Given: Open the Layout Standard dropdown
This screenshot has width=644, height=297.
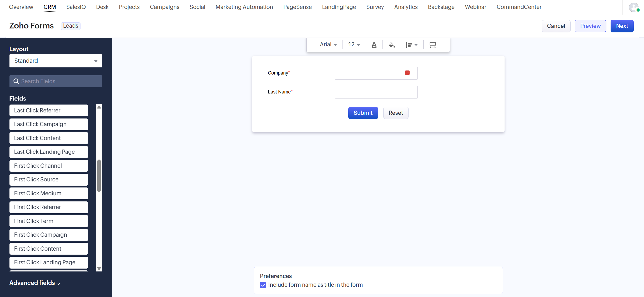Looking at the screenshot, I should tap(56, 61).
